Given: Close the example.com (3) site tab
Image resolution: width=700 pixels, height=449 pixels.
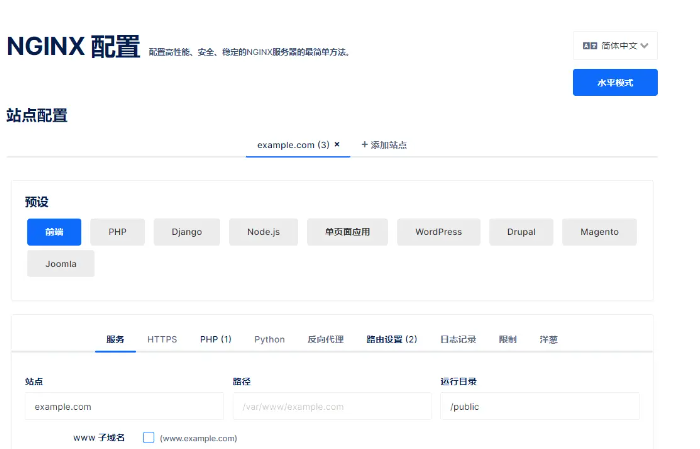Looking at the screenshot, I should click(337, 144).
